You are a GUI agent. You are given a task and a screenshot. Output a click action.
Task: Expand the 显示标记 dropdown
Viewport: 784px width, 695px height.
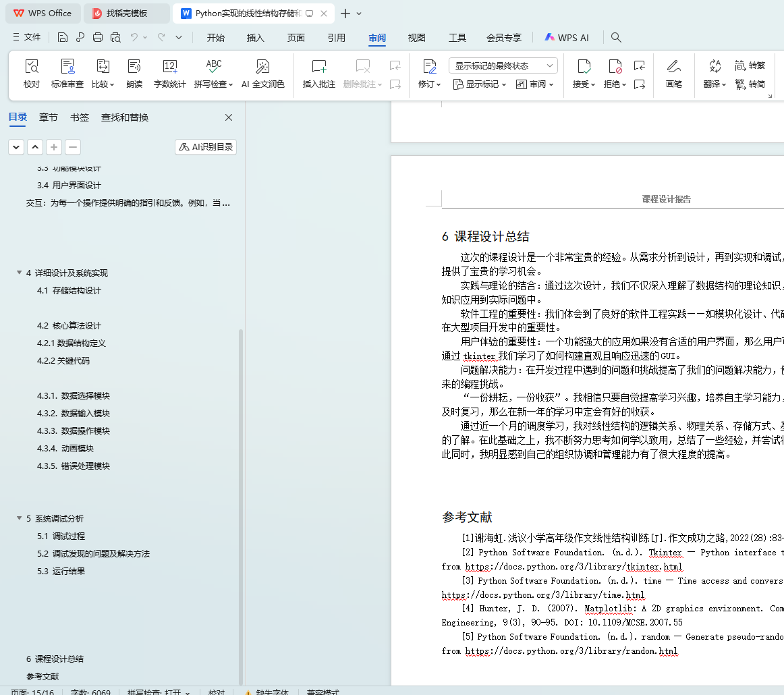(480, 84)
